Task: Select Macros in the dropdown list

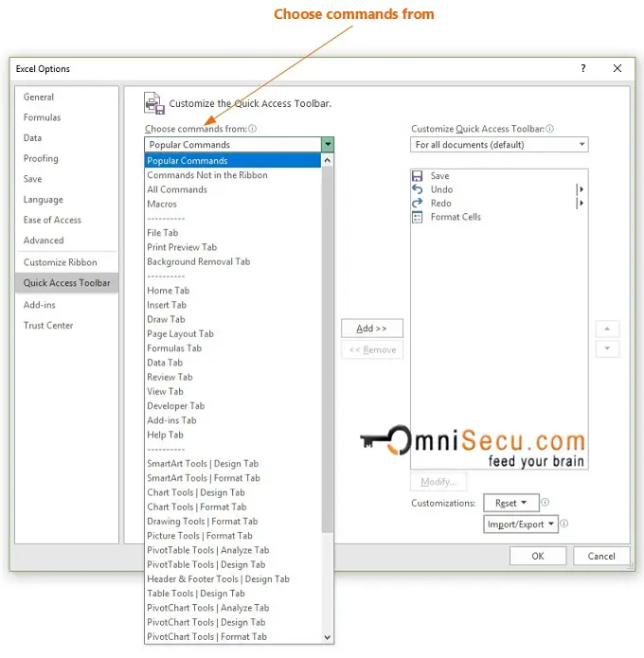Action: click(233, 204)
